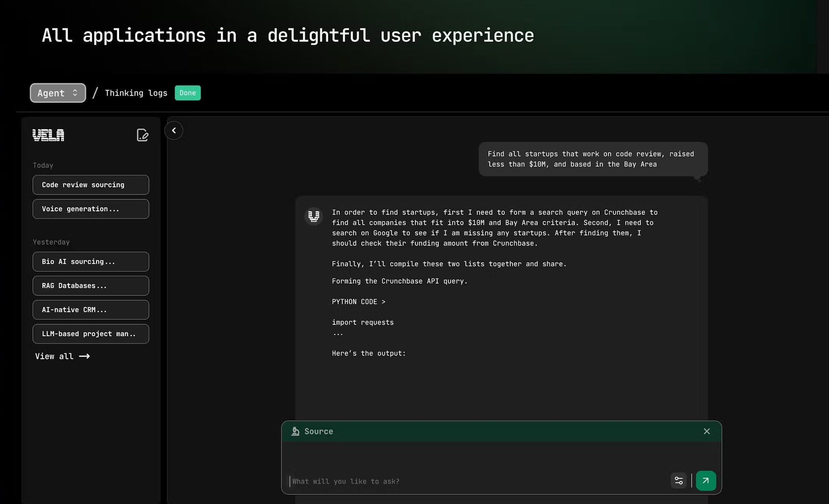Focus the 'What will you like to ask?' field
829x504 pixels.
tap(476, 481)
